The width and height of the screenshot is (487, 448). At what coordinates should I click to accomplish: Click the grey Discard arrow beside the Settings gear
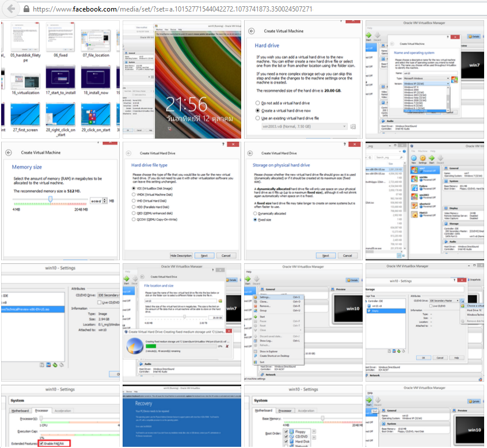(x=440, y=158)
